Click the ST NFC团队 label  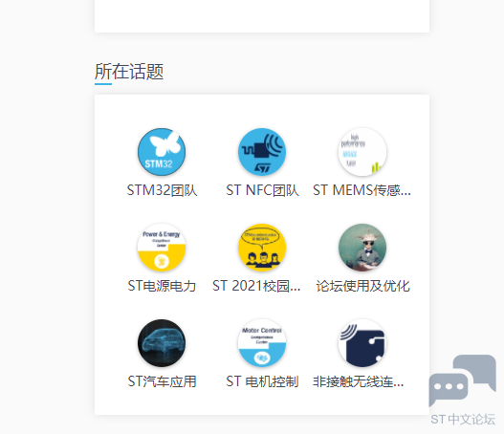click(262, 190)
